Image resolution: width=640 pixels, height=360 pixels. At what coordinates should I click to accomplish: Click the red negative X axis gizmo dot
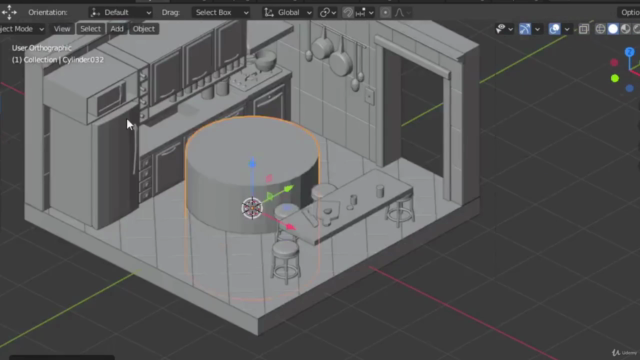tap(614, 62)
